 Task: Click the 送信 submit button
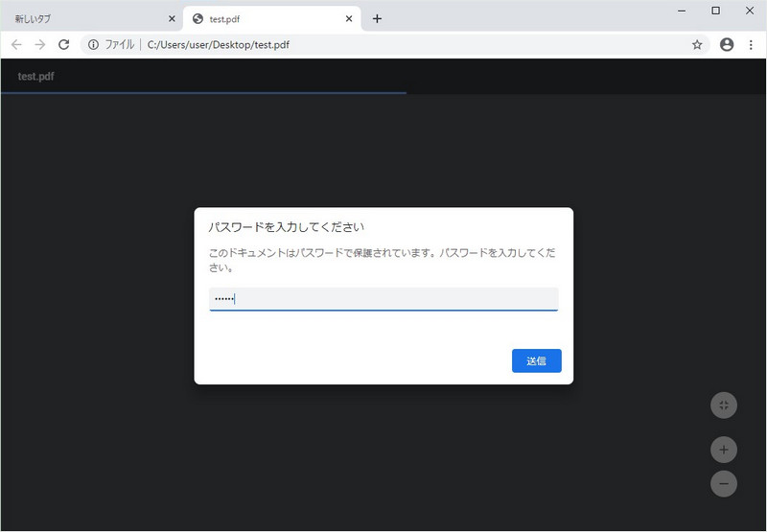pyautogui.click(x=537, y=360)
